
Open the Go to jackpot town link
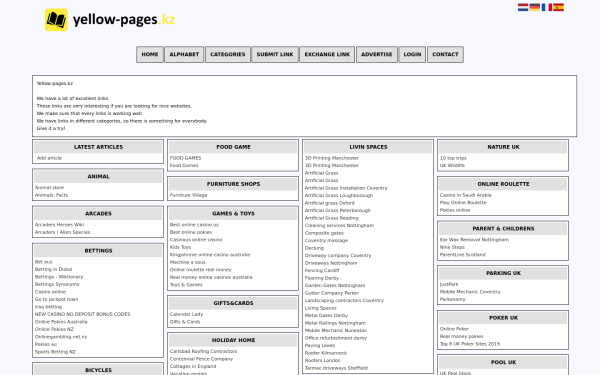56,299
